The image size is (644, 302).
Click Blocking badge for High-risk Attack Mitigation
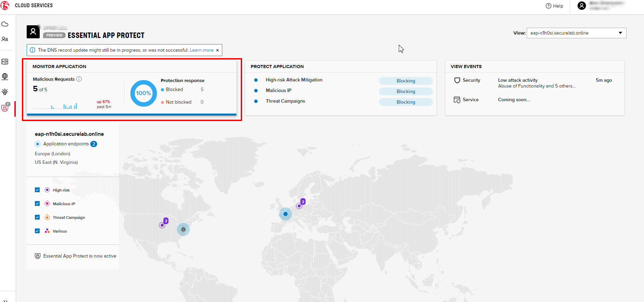[x=406, y=81]
